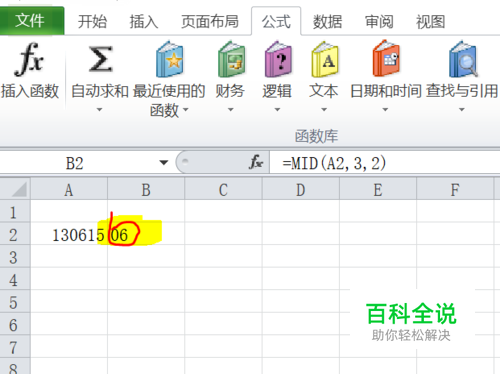The width and height of the screenshot is (500, 374).
Task: Select column B header
Action: pyautogui.click(x=146, y=190)
